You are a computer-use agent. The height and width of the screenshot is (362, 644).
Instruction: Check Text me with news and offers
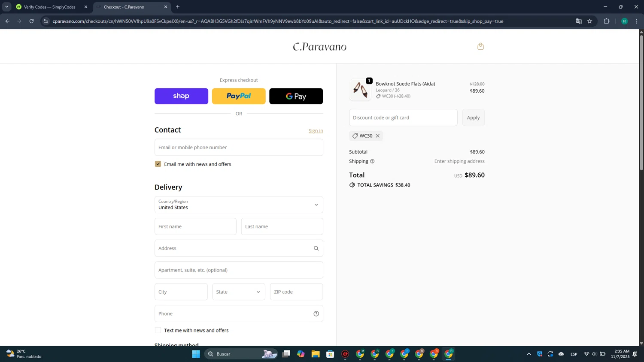tap(158, 330)
